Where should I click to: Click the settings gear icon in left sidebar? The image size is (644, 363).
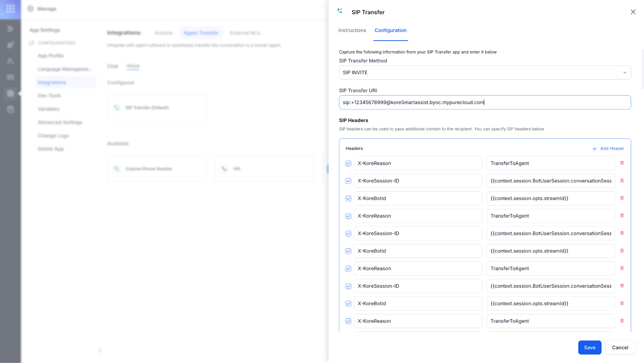click(10, 93)
